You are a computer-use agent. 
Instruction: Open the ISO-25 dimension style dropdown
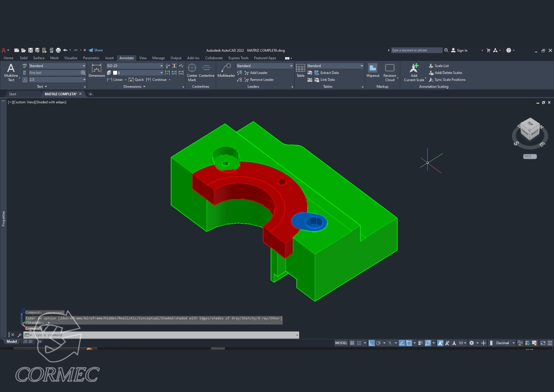click(161, 66)
